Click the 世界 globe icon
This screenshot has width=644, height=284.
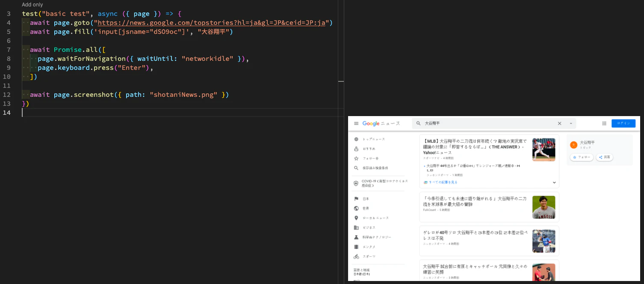[x=357, y=208]
